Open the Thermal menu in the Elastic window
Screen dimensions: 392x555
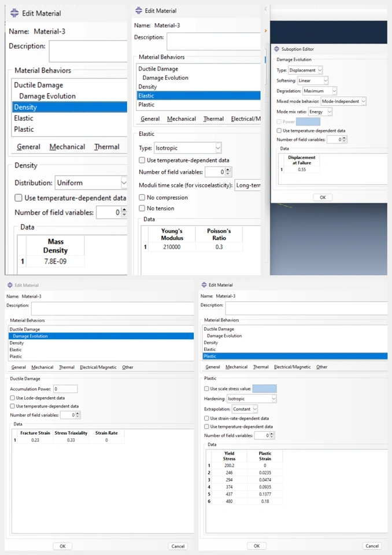pyautogui.click(x=213, y=119)
